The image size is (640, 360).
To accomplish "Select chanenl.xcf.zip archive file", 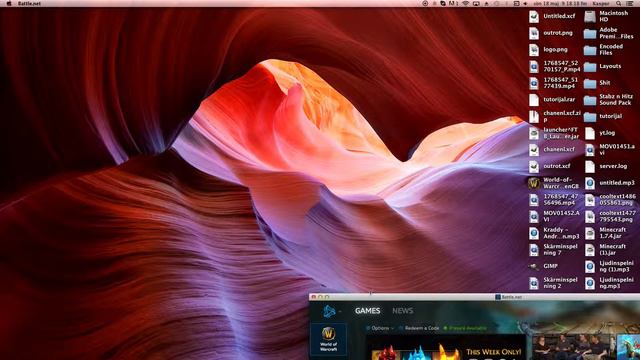I will (x=554, y=116).
